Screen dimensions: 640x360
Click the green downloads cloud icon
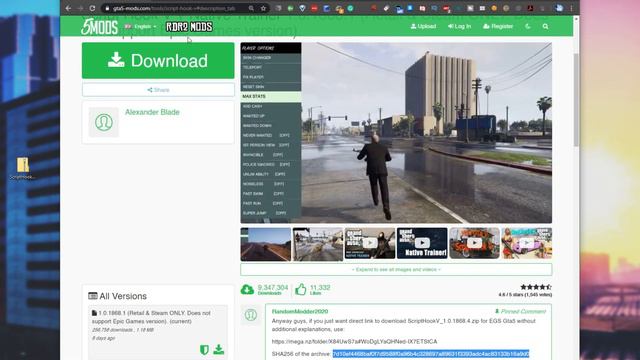pyautogui.click(x=247, y=289)
